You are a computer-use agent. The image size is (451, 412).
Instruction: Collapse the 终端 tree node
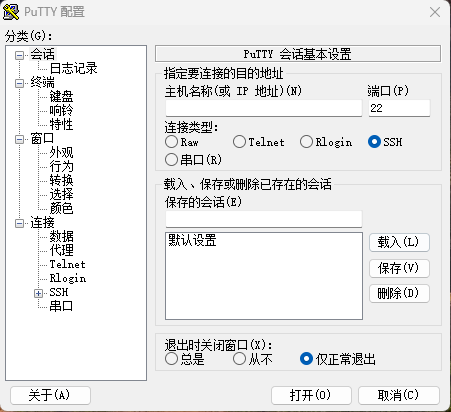[20, 83]
